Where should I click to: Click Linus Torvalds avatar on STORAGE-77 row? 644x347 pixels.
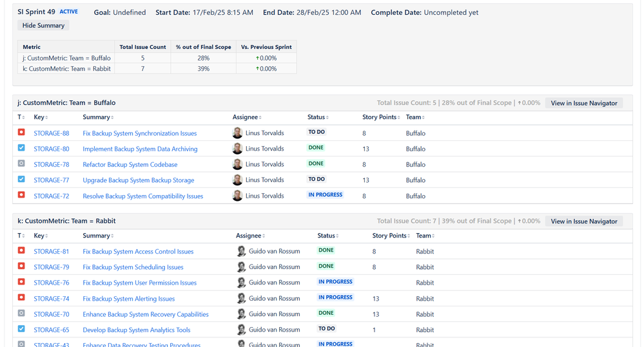(238, 180)
